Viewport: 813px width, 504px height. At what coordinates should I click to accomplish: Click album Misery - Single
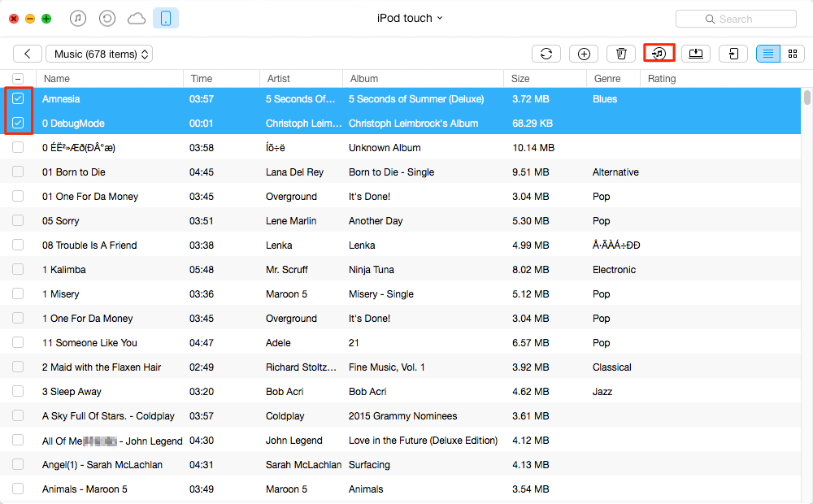point(381,294)
